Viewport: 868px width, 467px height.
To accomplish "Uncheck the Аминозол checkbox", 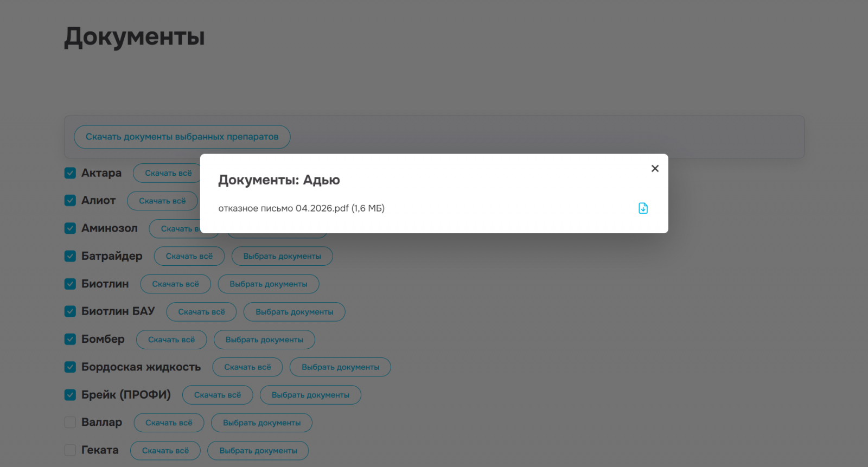I will pyautogui.click(x=70, y=228).
